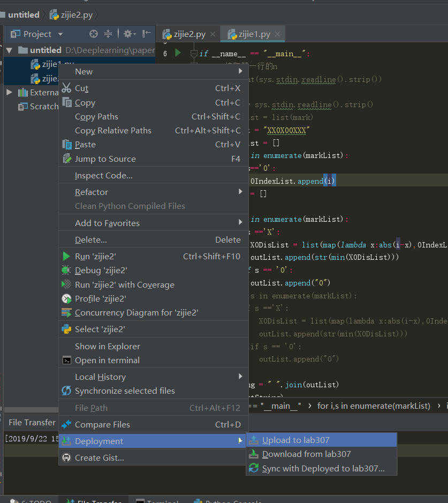Close the zijie2.py editor tab
This screenshot has width=448, height=503.
(213, 34)
